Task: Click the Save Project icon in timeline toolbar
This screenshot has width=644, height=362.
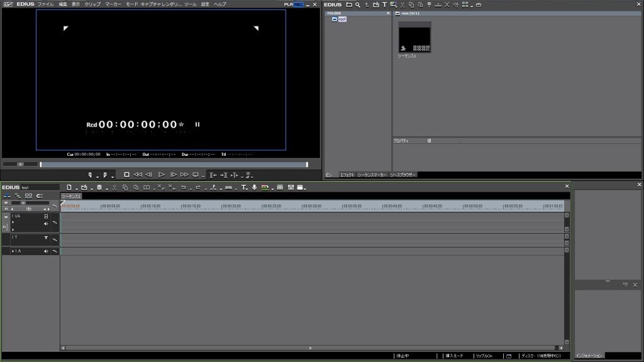Action: click(99, 187)
